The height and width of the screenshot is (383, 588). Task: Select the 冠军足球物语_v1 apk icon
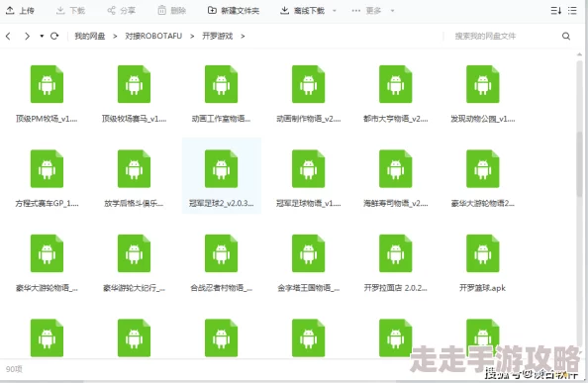click(x=308, y=168)
